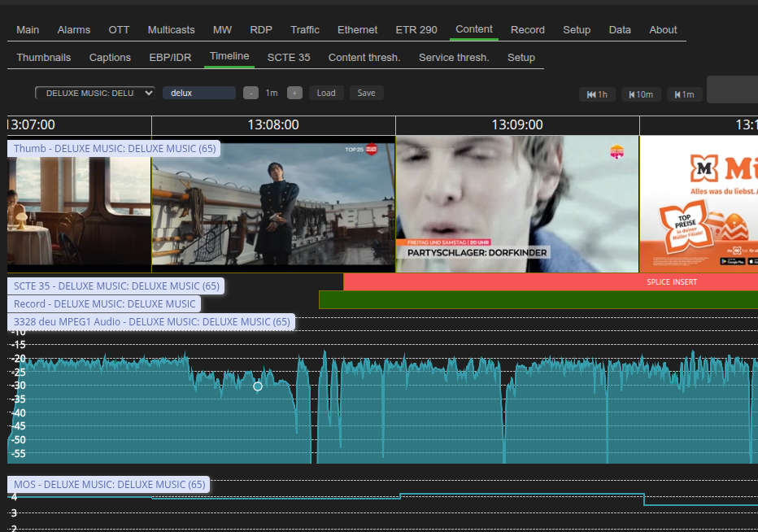Viewport: 758px width, 532px height.
Task: Click the zoom-out minus button
Action: coord(251,93)
